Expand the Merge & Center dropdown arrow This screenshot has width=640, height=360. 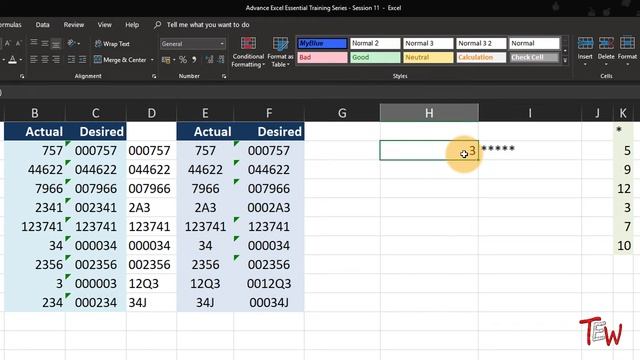(152, 60)
